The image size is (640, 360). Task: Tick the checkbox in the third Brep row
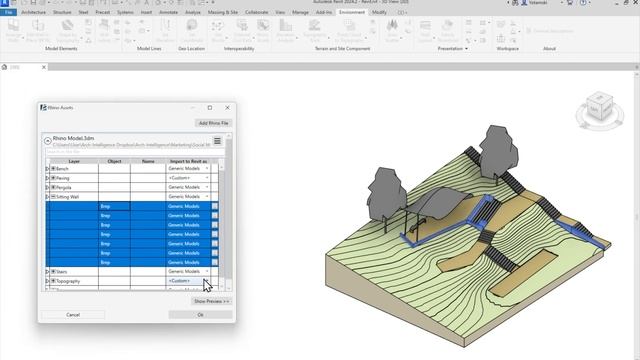(215, 225)
